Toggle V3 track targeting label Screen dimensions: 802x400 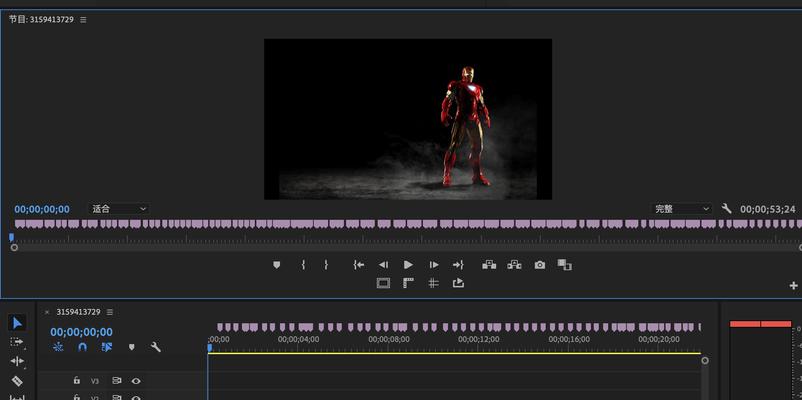click(x=95, y=381)
